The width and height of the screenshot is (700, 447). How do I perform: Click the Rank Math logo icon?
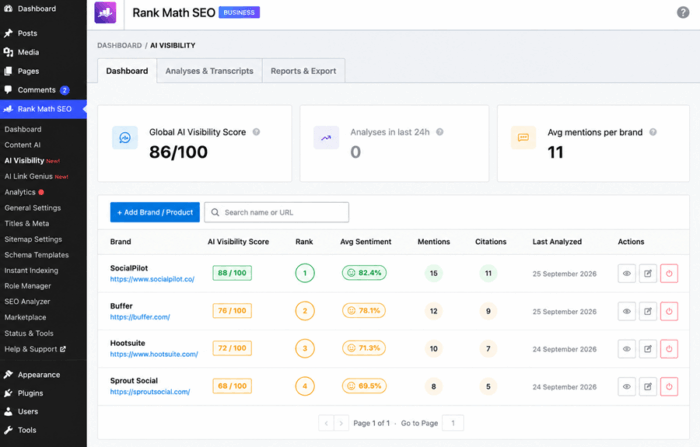(x=105, y=13)
